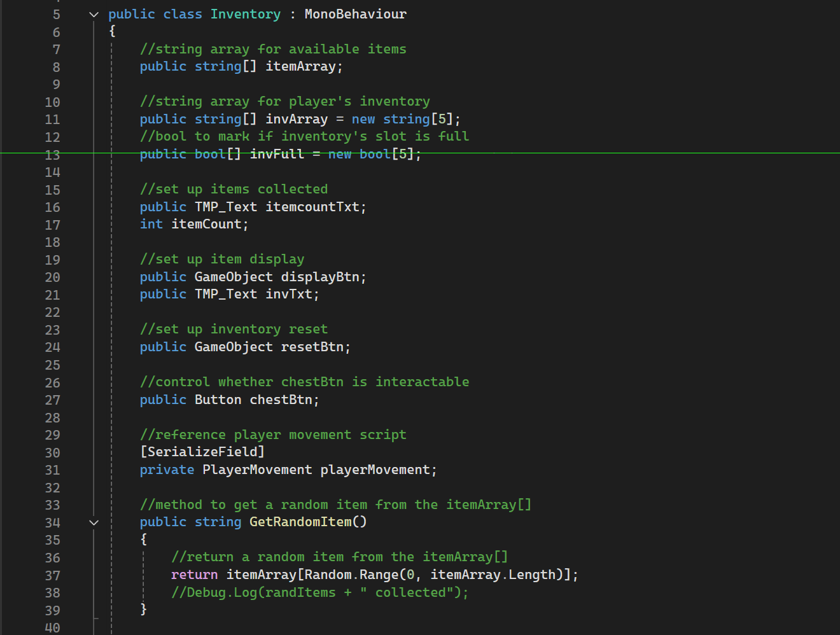
Task: Place cursor on itemArray field declaration
Action: click(300, 66)
